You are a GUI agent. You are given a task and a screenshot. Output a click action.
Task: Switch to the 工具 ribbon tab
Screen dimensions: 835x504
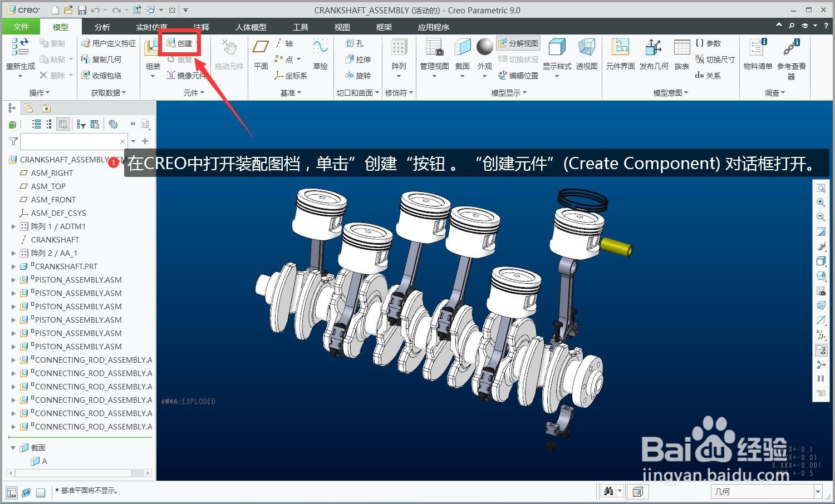(301, 27)
